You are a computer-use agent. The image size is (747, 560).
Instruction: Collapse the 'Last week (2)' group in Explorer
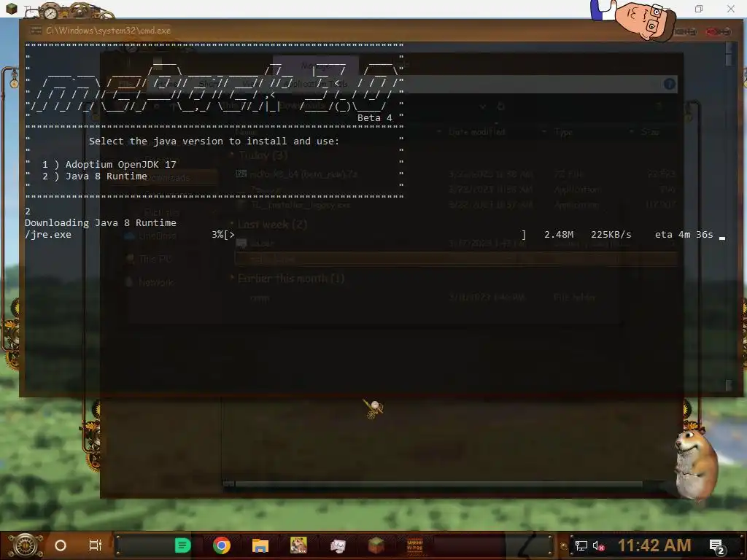[233, 225]
